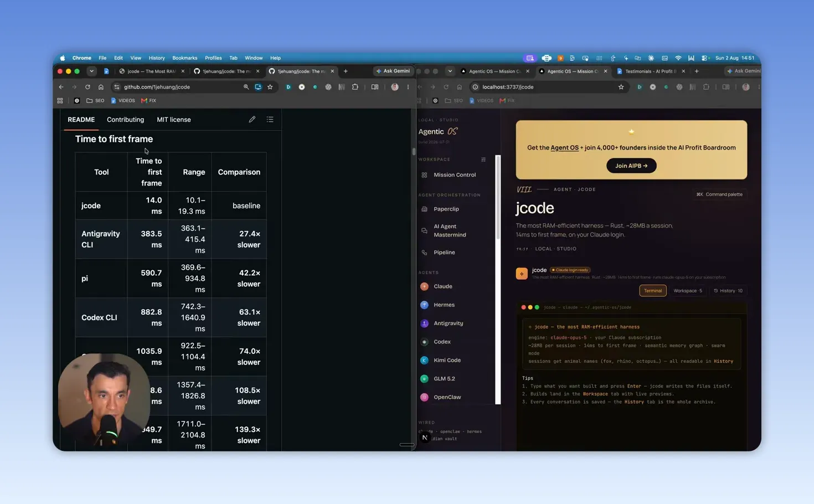
Task: Click the localhost:3737/jcode address field
Action: 548,87
